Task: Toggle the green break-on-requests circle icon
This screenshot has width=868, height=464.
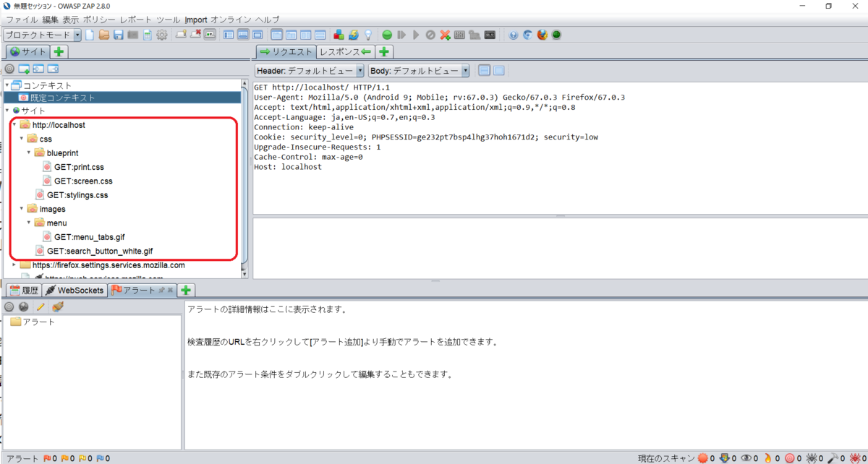Action: coord(387,35)
